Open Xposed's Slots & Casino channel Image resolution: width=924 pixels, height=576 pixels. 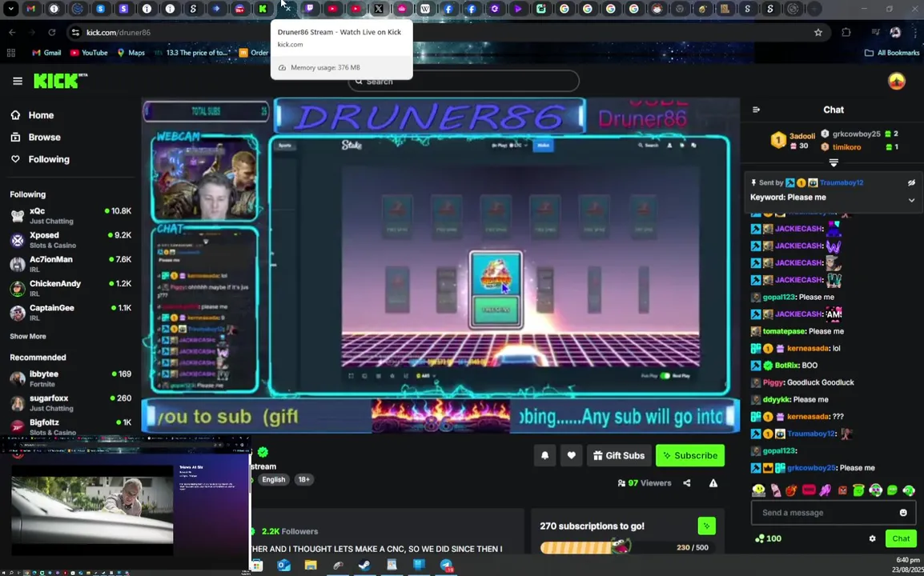pyautogui.click(x=70, y=240)
